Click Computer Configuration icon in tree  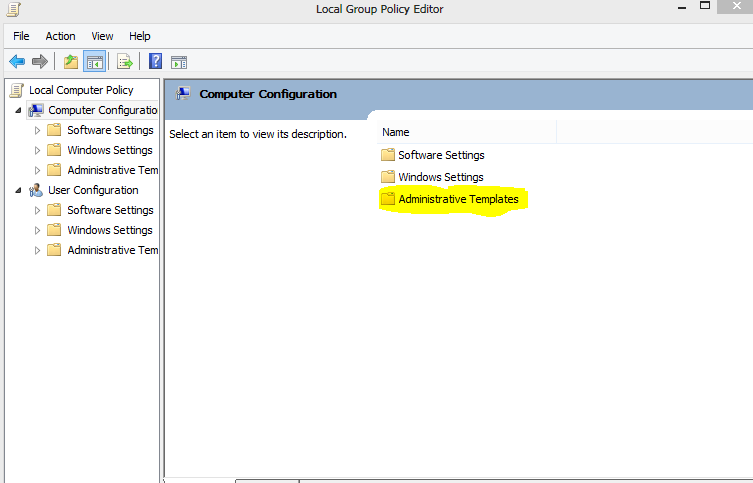point(36,110)
